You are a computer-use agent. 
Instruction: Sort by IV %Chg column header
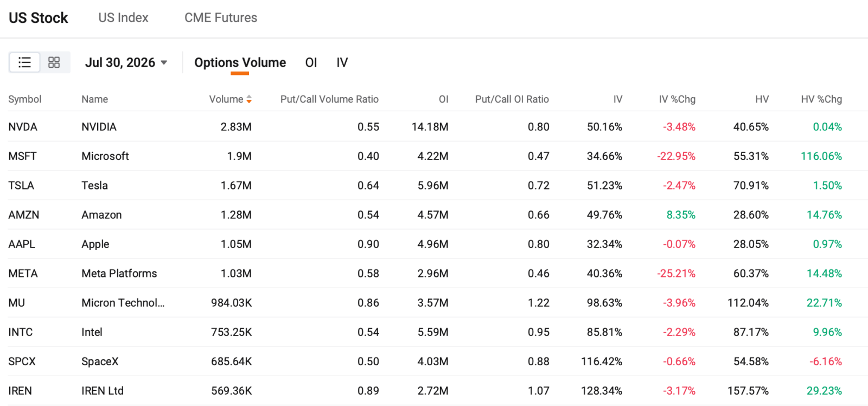click(676, 99)
